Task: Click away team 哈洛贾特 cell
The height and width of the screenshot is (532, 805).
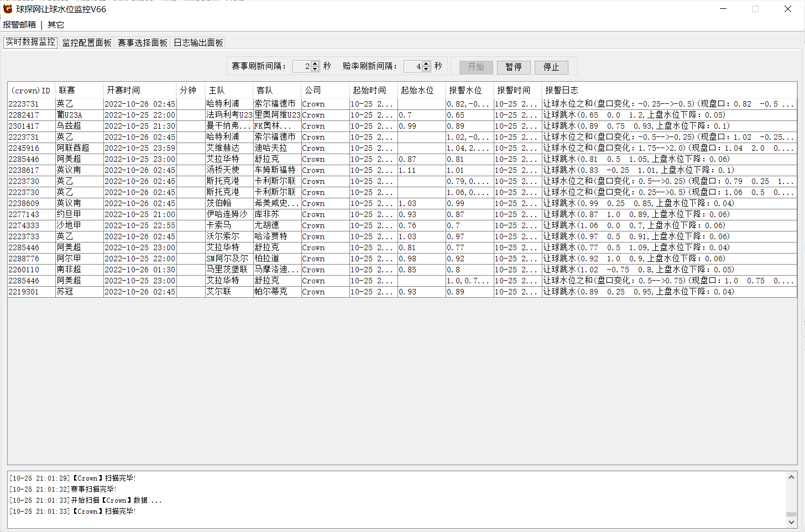Action: [x=277, y=236]
